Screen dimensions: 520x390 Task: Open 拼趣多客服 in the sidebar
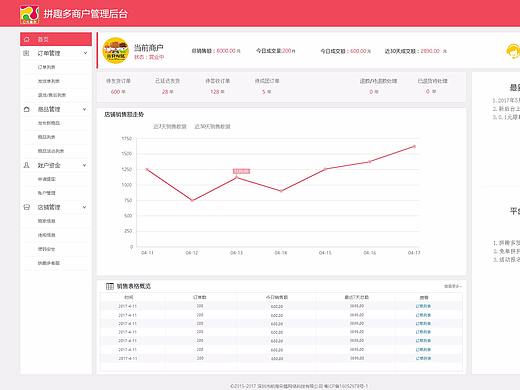point(49,263)
